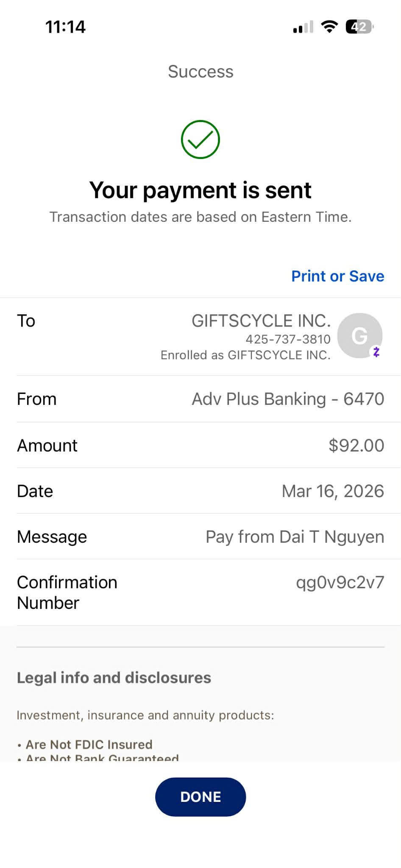Tap the Pay from Dai T Nguyen message

pyautogui.click(x=295, y=537)
